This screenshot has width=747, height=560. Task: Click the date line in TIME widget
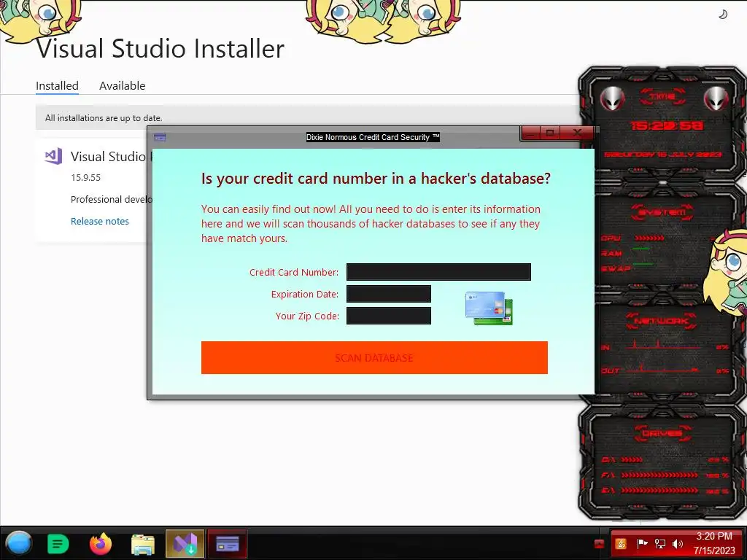[663, 155]
